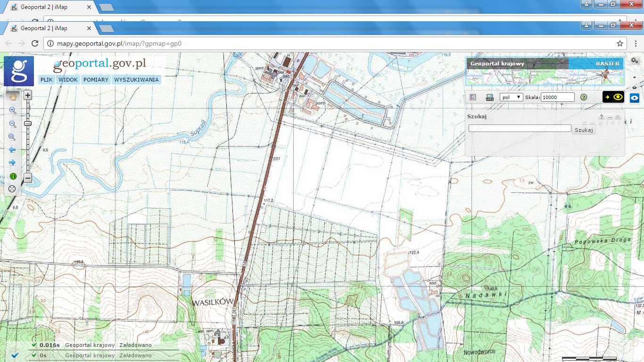This screenshot has height=362, width=644.
Task: Click the crossed-circle clear tool
Action: pos(12,189)
